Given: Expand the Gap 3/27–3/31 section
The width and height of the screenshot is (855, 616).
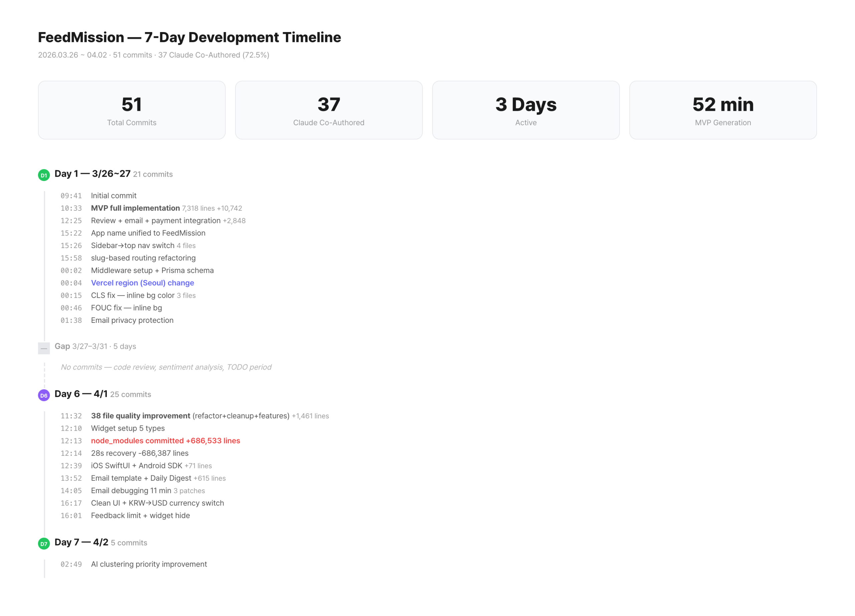Looking at the screenshot, I should pyautogui.click(x=96, y=346).
